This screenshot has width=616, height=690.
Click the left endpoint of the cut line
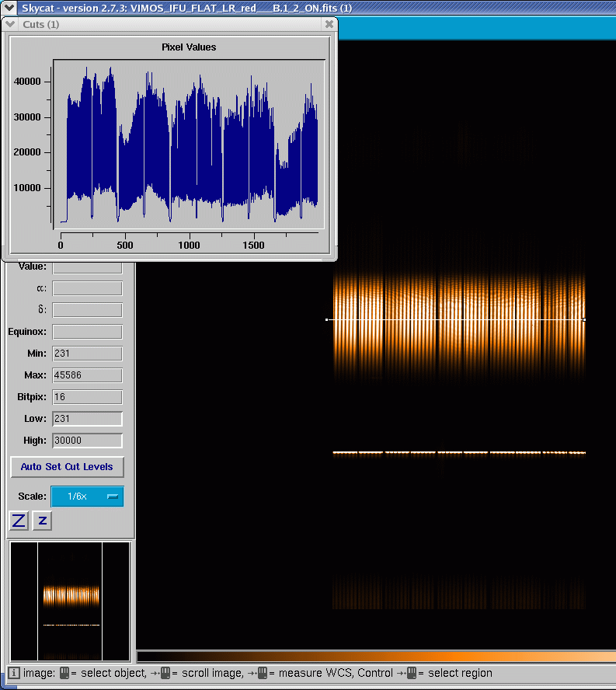[326, 319]
